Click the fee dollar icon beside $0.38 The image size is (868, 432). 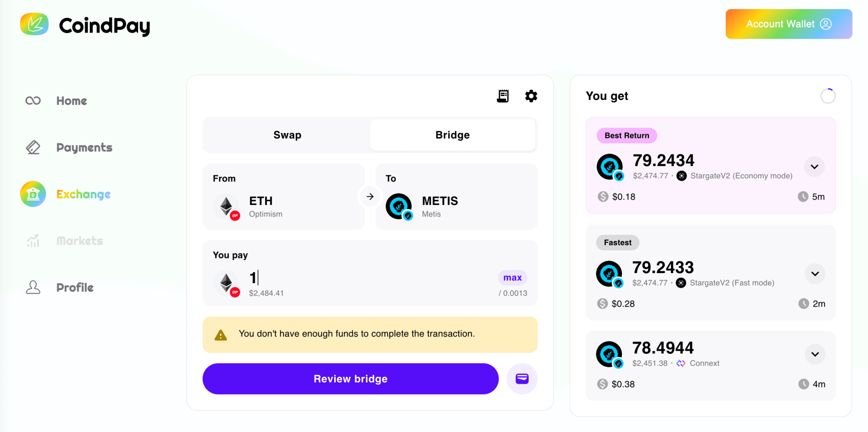pyautogui.click(x=602, y=384)
